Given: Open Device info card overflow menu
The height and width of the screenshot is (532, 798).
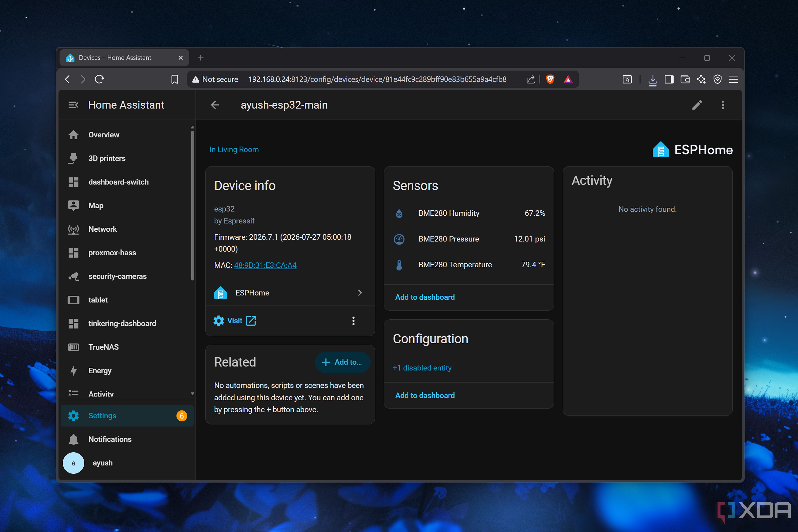Looking at the screenshot, I should 353,321.
